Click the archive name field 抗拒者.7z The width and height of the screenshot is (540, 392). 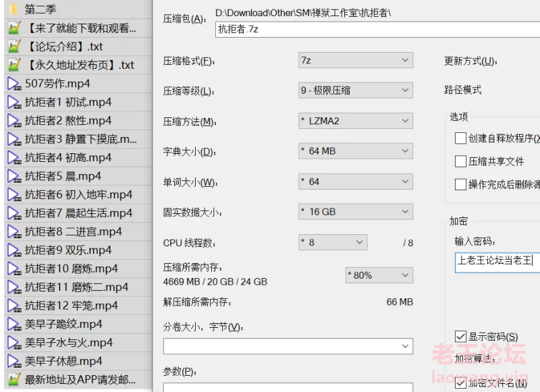377,29
